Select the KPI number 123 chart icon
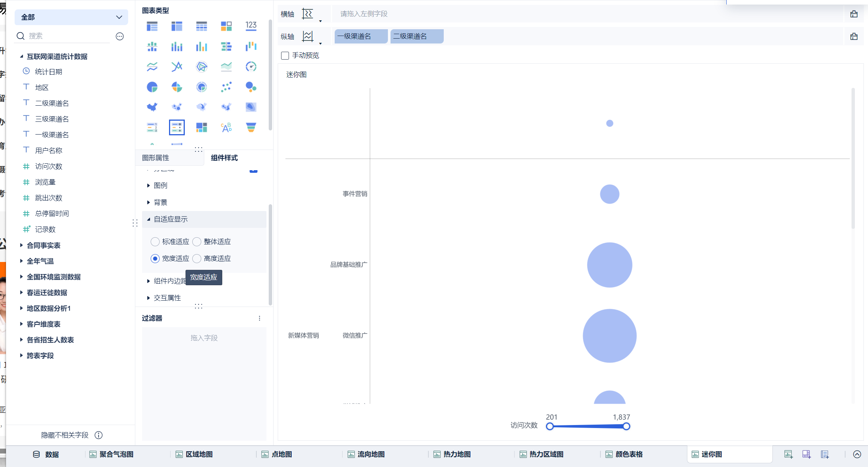Screen dimensions: 868x467 pyautogui.click(x=251, y=26)
